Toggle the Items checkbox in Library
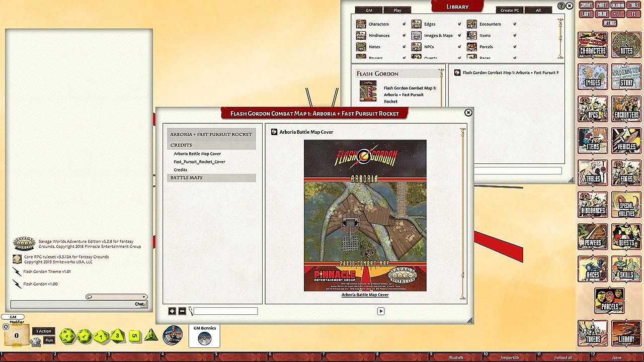The width and height of the screenshot is (644, 362). pos(515,36)
